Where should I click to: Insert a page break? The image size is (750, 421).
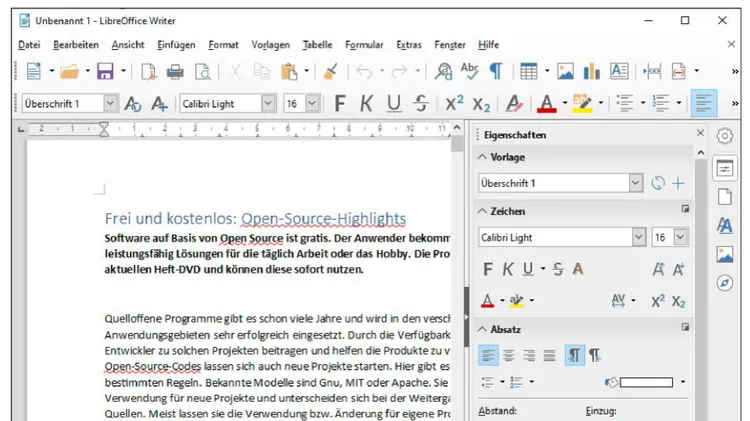coord(652,72)
